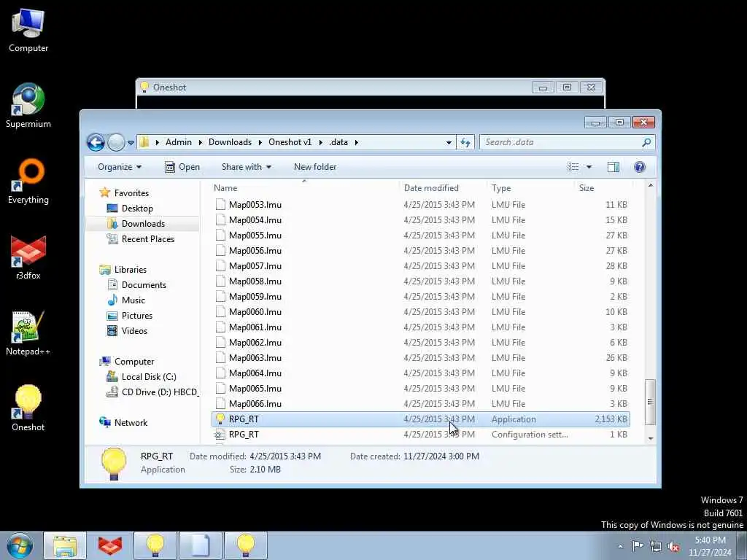Click the Map0053.lmu file icon
The image size is (747, 560).
[x=220, y=205]
